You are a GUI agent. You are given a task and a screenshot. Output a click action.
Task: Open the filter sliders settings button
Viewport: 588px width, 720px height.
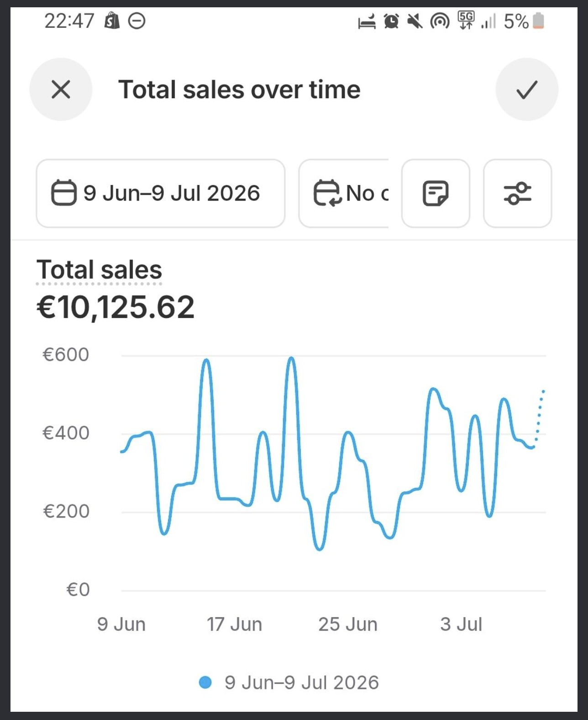[x=517, y=193]
